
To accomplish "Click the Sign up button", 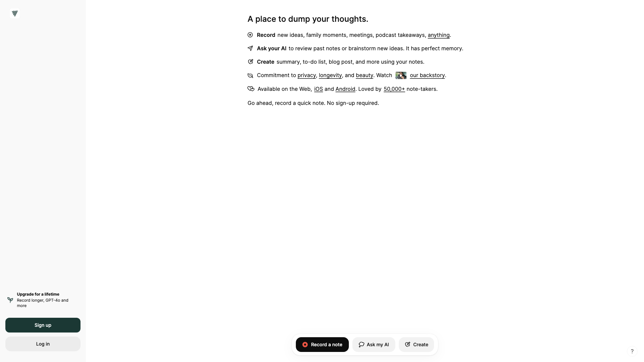I will point(43,325).
